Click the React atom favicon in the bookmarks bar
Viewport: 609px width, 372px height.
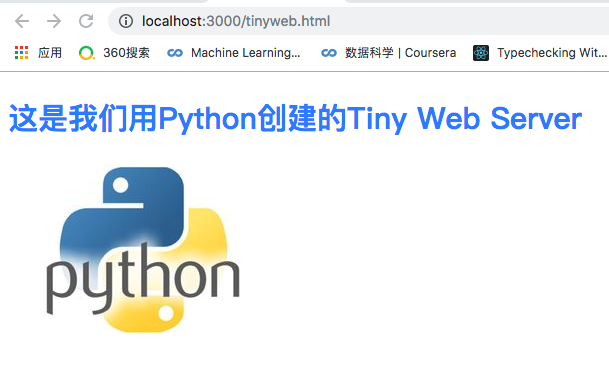(481, 53)
